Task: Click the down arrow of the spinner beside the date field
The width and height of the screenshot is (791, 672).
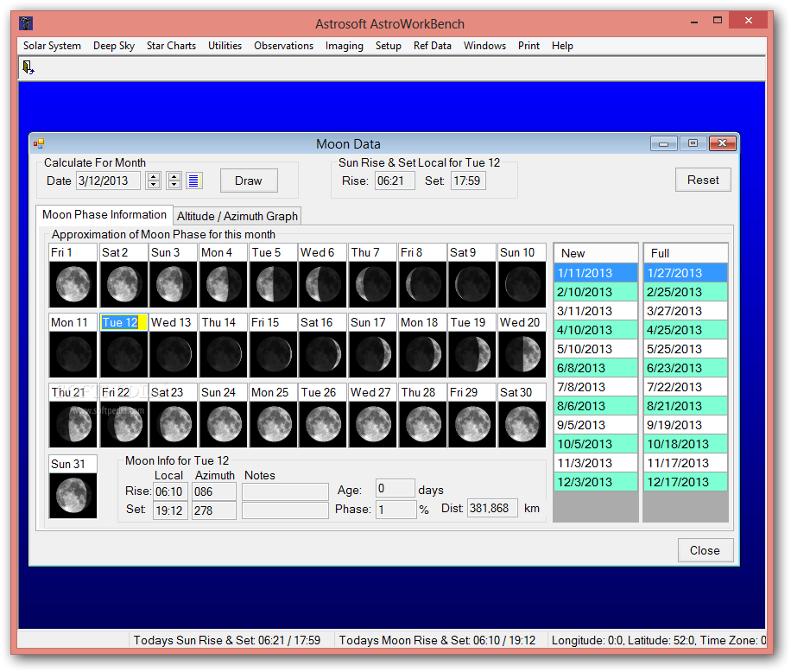Action: (154, 185)
